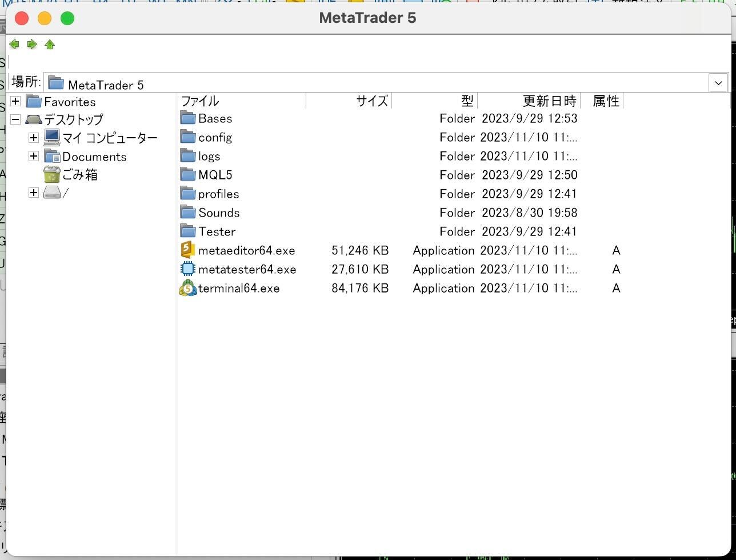Viewport: 736px width, 560px height.
Task: Click the 2023/9/29 12:50 date
Action: [529, 175]
